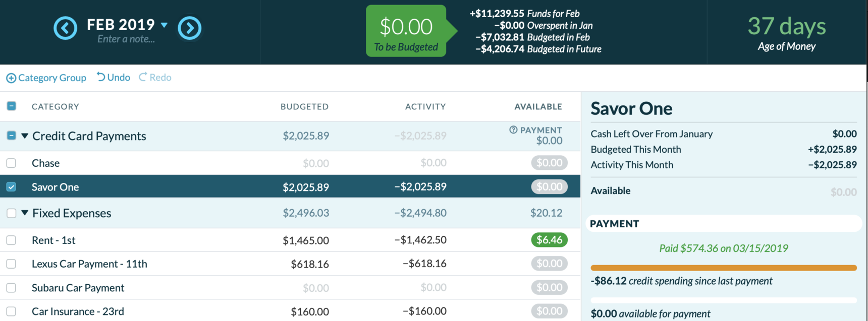Collapse the Fixed Expenses group
This screenshot has width=868, height=321.
25,213
